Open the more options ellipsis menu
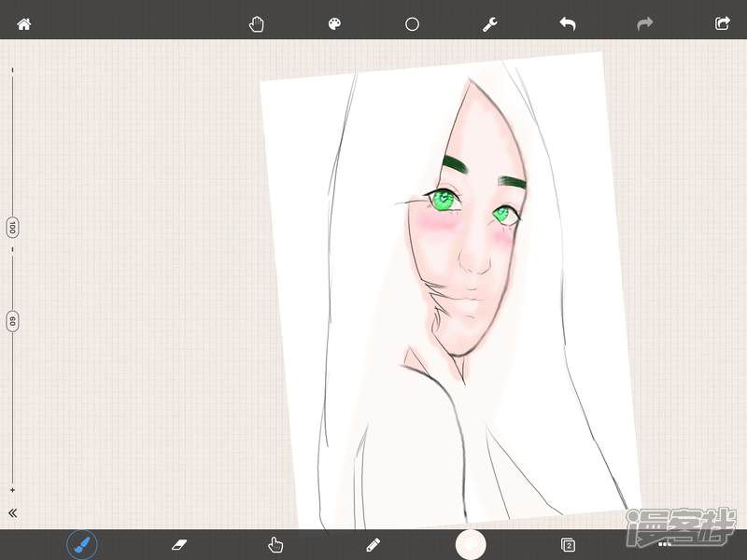Image resolution: width=747 pixels, height=560 pixels. coord(665,543)
